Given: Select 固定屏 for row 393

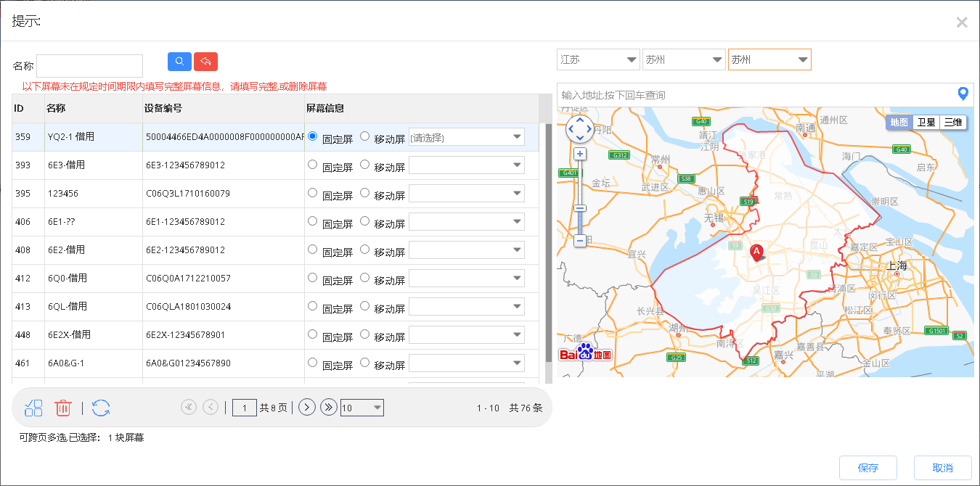Looking at the screenshot, I should coord(313,165).
